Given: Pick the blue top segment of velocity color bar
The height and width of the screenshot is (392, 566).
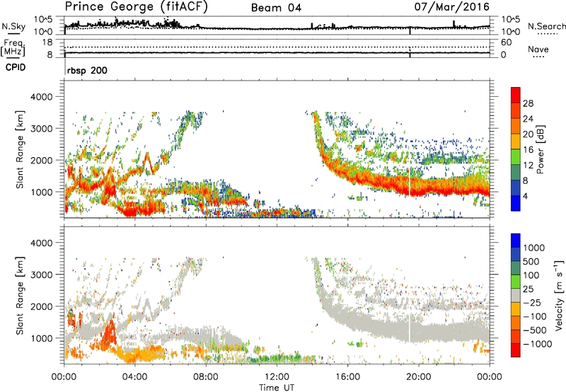Looking at the screenshot, I should (x=516, y=241).
